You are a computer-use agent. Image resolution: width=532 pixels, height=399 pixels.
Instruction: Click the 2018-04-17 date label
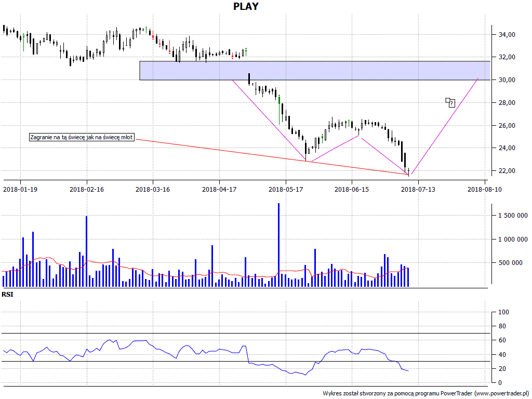tap(219, 189)
